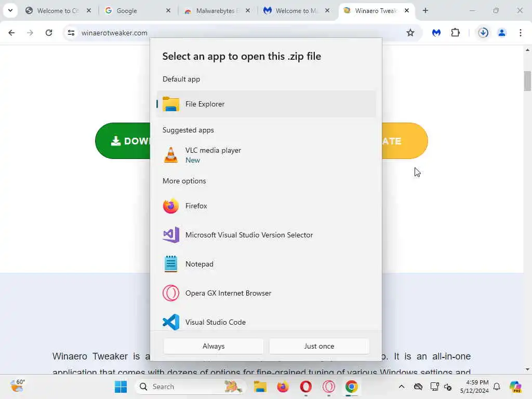Open File Explorer from the taskbar
532x399 pixels.
tap(260, 387)
